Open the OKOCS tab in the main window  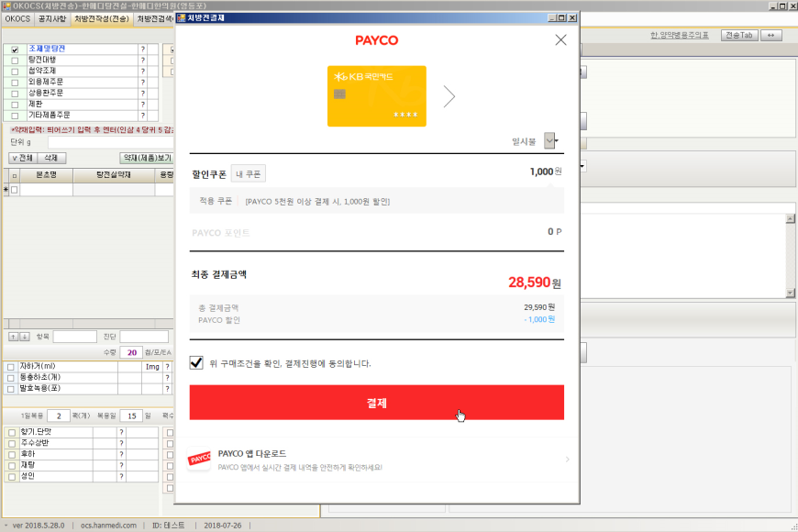[17, 19]
